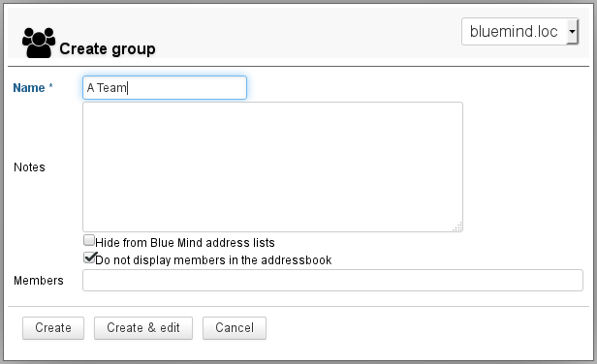
Task: Click the Members label
Action: 39,281
